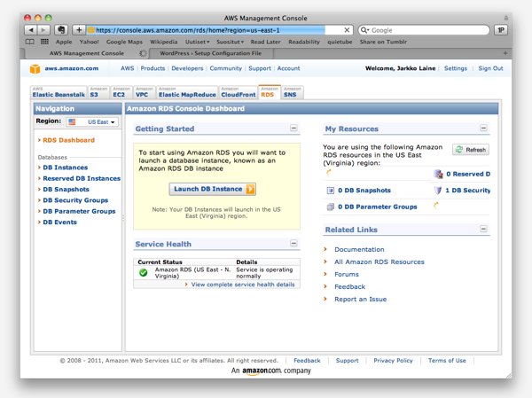The image size is (532, 398).
Task: Refresh the My Resources list
Action: pos(470,150)
